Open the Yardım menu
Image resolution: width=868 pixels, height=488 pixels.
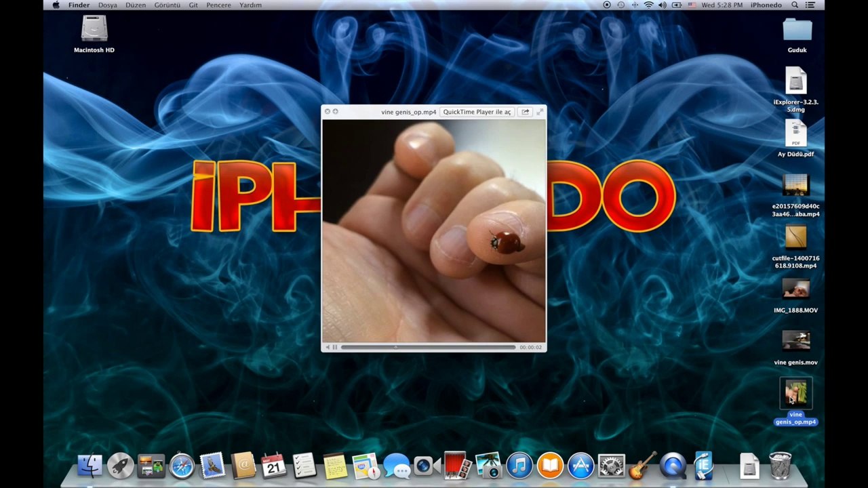(x=250, y=5)
